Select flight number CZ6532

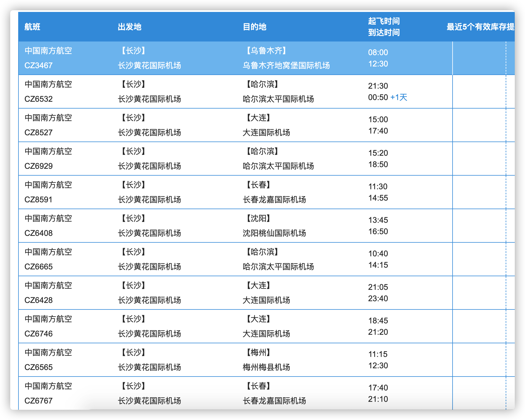click(39, 99)
